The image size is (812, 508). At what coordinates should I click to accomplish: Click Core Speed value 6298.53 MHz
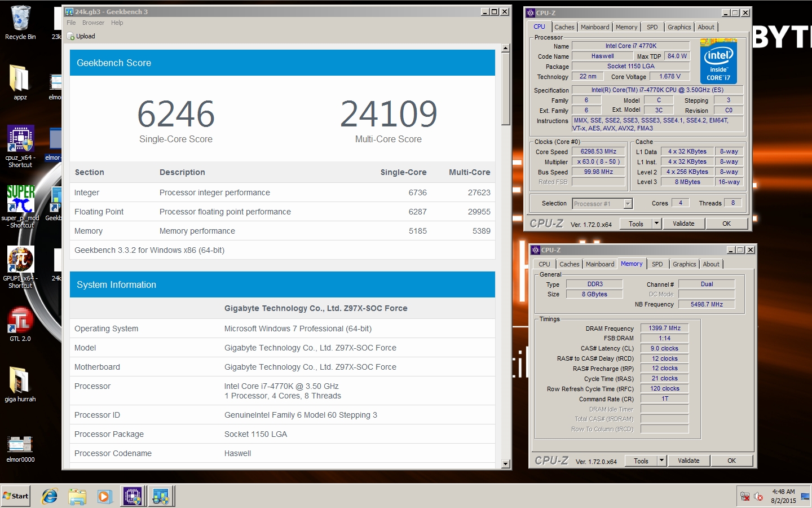598,151
